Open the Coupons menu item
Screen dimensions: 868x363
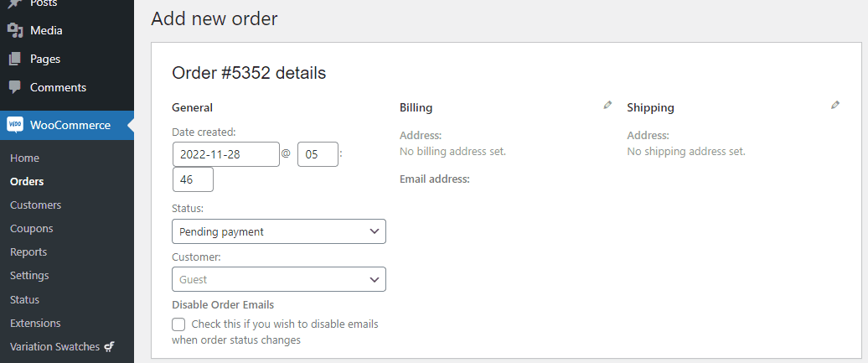pos(32,228)
